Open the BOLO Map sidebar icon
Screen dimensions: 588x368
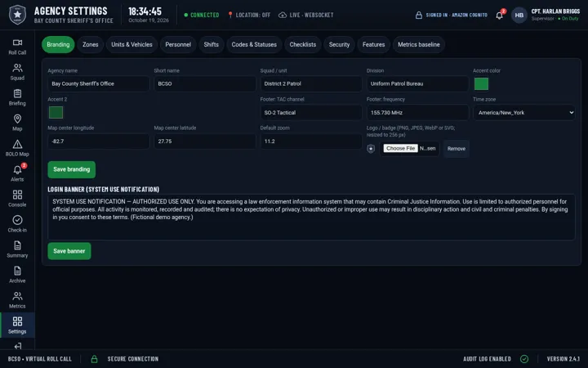pos(17,148)
